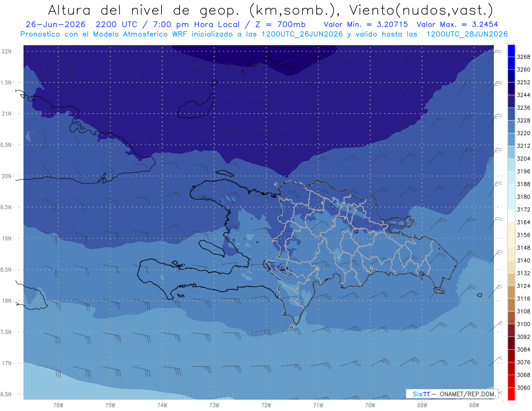Click the 'SisTT - ONAMET/REP.DOM.' label
The height and width of the screenshot is (411, 532).
pos(452,394)
